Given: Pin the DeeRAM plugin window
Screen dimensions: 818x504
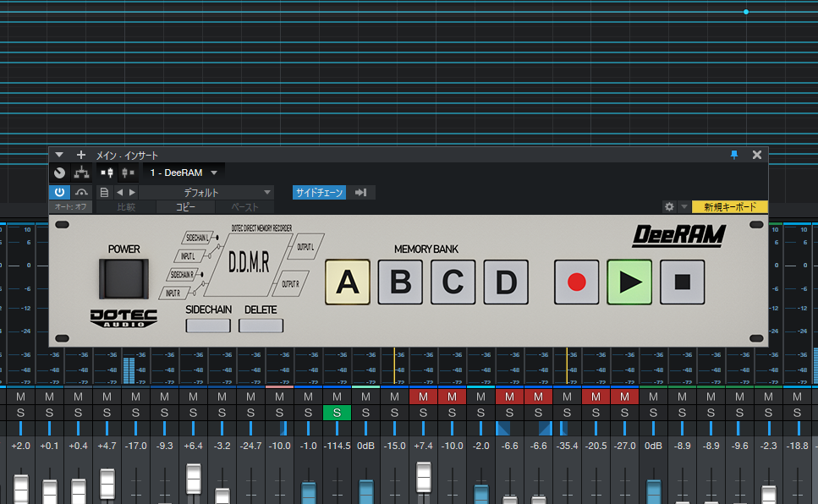Looking at the screenshot, I should (734, 155).
